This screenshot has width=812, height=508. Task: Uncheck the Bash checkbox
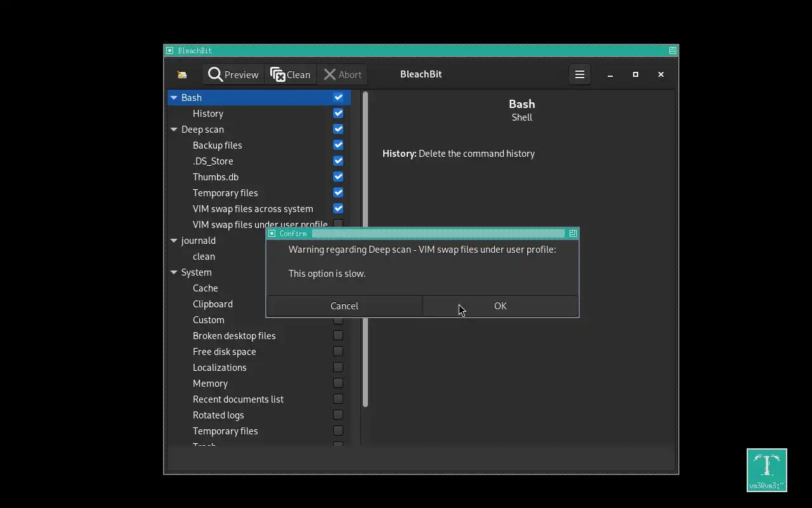point(338,97)
